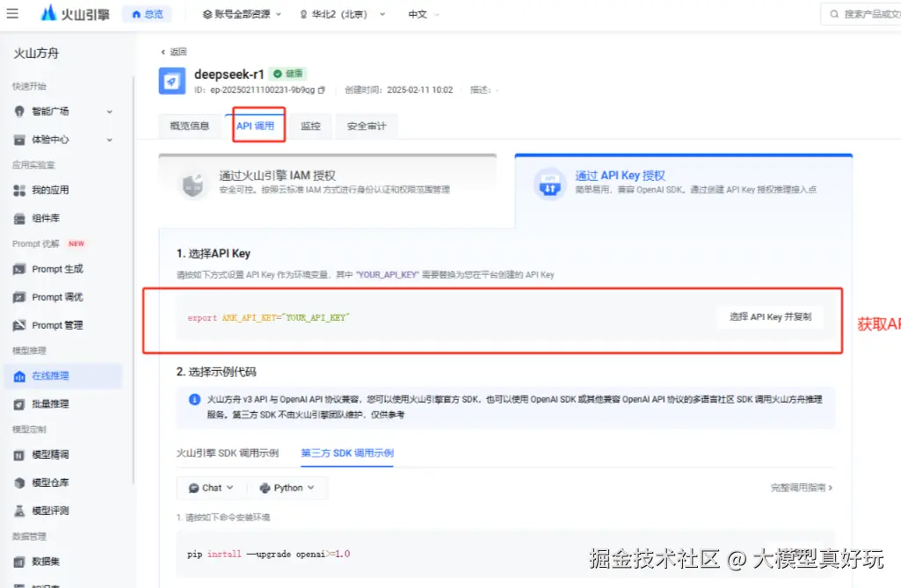Click the region location pin icon
Screen dimensions: 901x588
point(303,14)
